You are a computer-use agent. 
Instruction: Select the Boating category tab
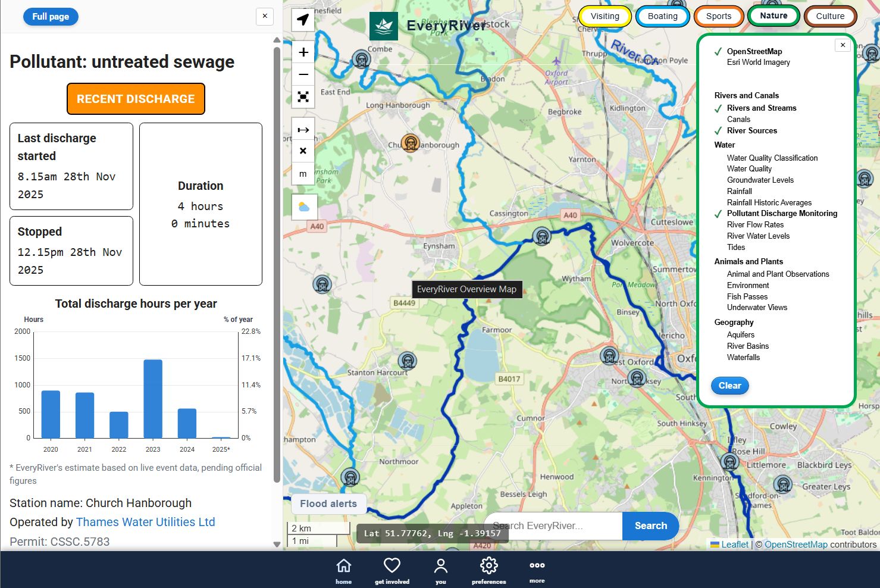662,17
